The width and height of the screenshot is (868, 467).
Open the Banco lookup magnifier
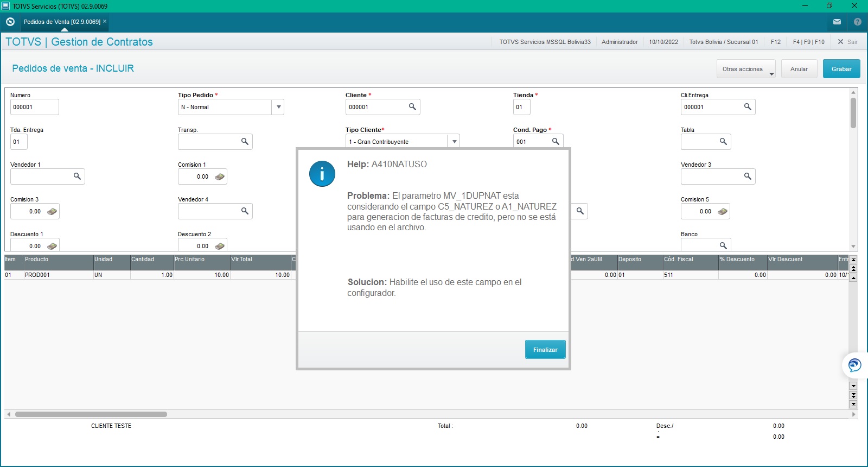[x=723, y=245]
